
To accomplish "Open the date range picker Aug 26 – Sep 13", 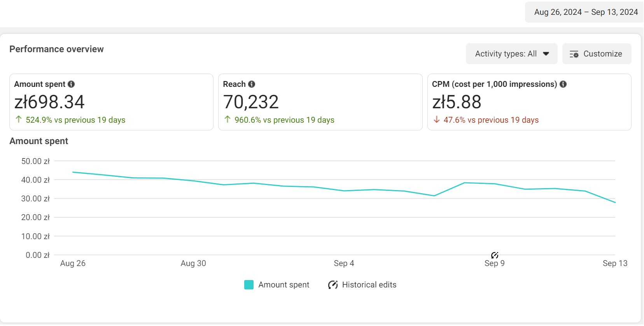I will [x=585, y=12].
